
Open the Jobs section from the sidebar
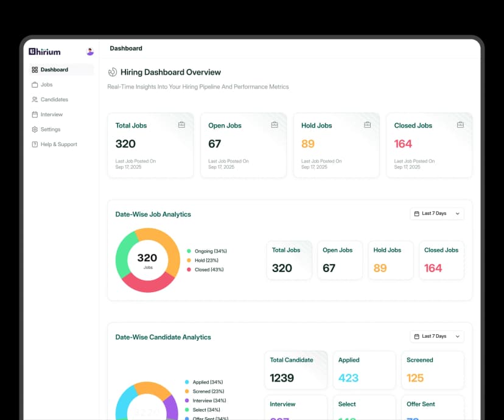coord(46,85)
